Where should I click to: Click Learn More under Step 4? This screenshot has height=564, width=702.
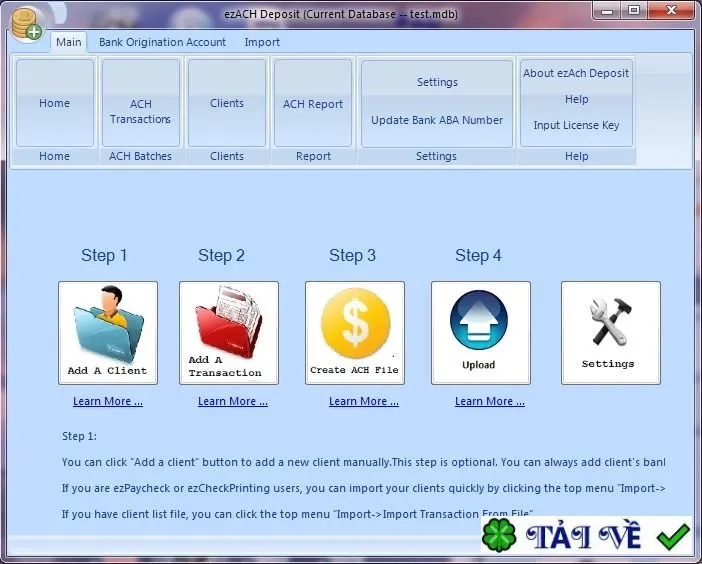tap(490, 401)
